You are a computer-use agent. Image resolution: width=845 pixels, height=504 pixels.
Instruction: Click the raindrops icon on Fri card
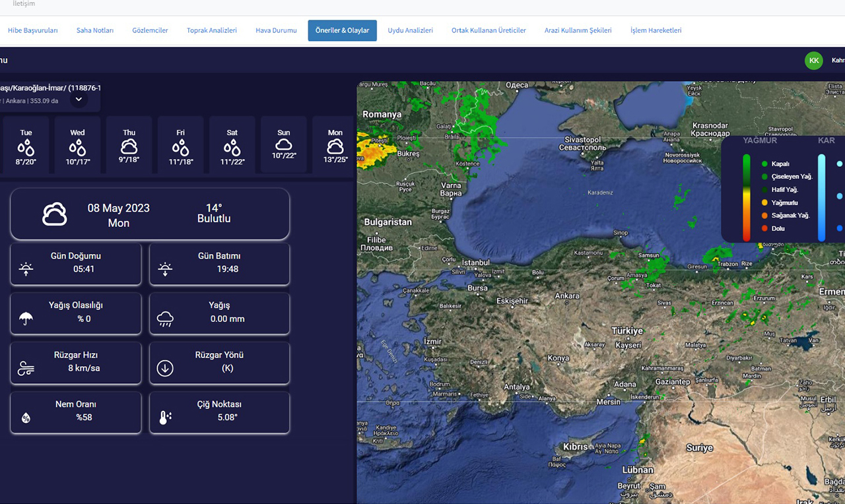coord(180,146)
